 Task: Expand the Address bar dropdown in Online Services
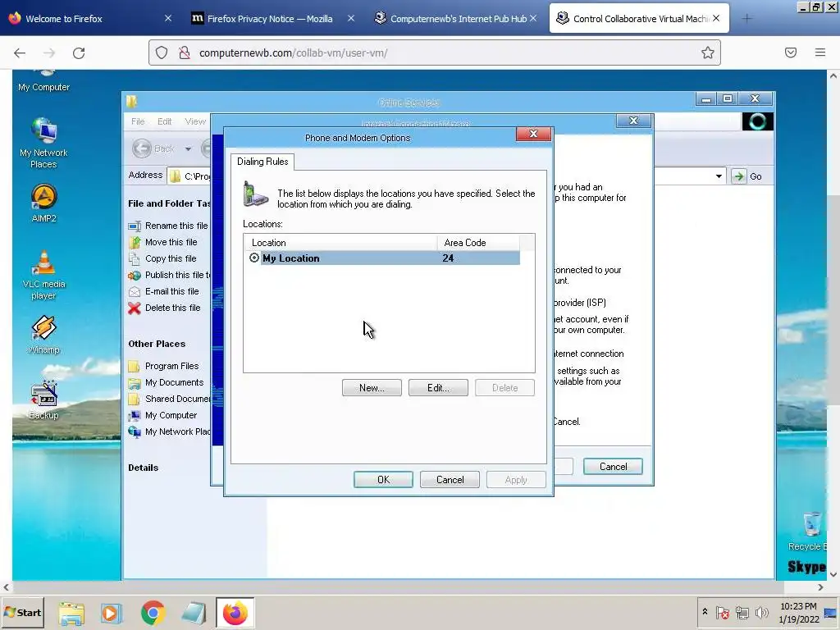click(719, 176)
